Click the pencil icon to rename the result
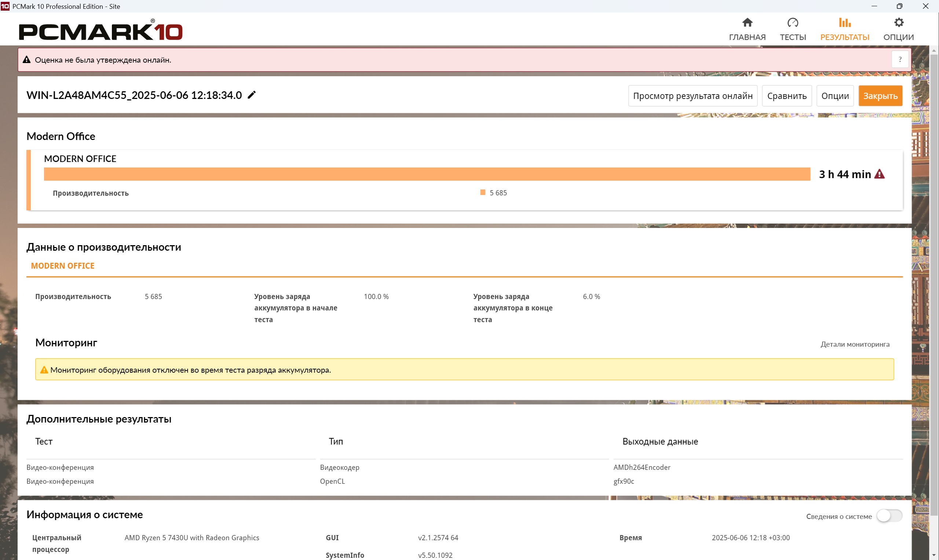The image size is (939, 560). 252,95
